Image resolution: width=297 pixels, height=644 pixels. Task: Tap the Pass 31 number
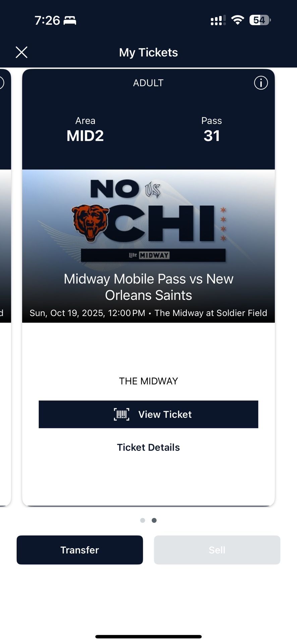pyautogui.click(x=212, y=136)
